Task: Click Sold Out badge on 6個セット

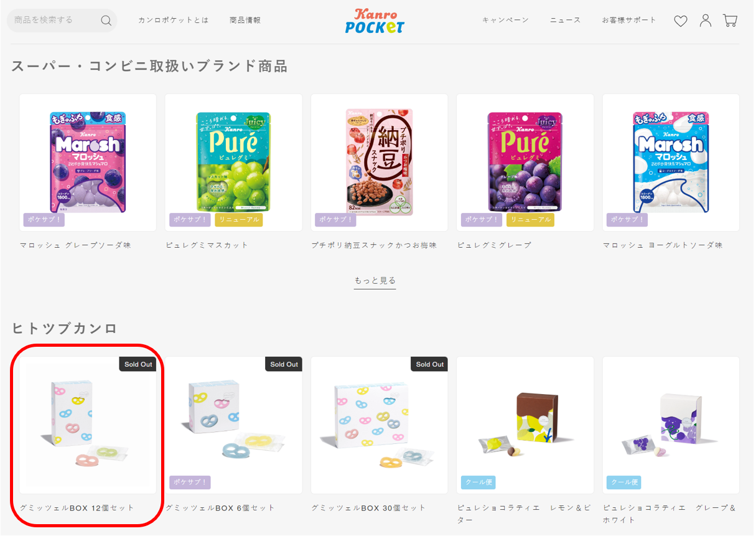Action: click(x=284, y=364)
